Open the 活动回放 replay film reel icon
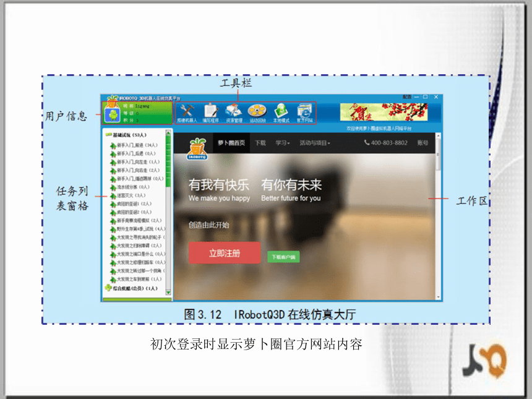This screenshot has width=532, height=399. tap(257, 113)
